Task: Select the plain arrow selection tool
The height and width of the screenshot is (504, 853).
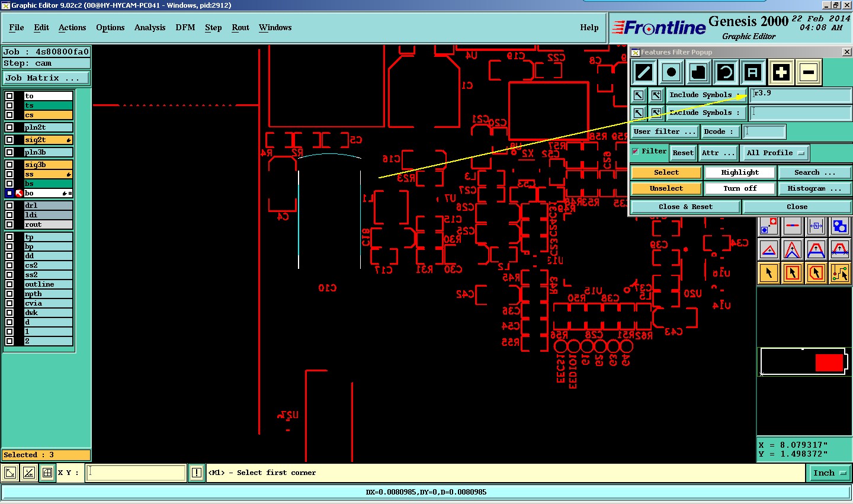Action: pos(769,273)
